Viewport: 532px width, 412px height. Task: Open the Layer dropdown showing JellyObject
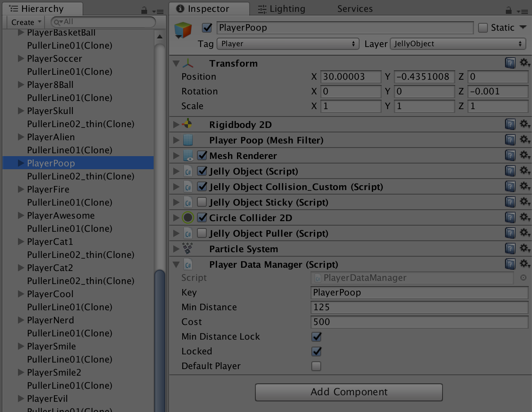pyautogui.click(x=458, y=44)
